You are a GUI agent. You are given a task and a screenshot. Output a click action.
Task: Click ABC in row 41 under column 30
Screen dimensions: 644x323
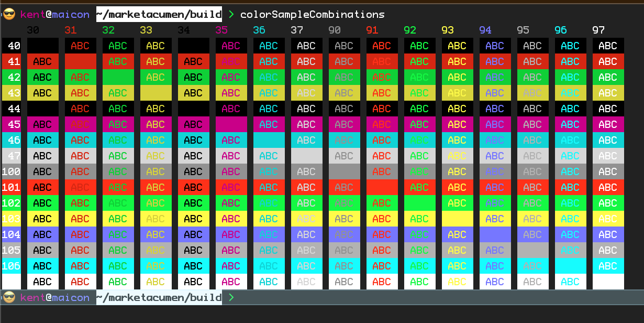click(42, 61)
